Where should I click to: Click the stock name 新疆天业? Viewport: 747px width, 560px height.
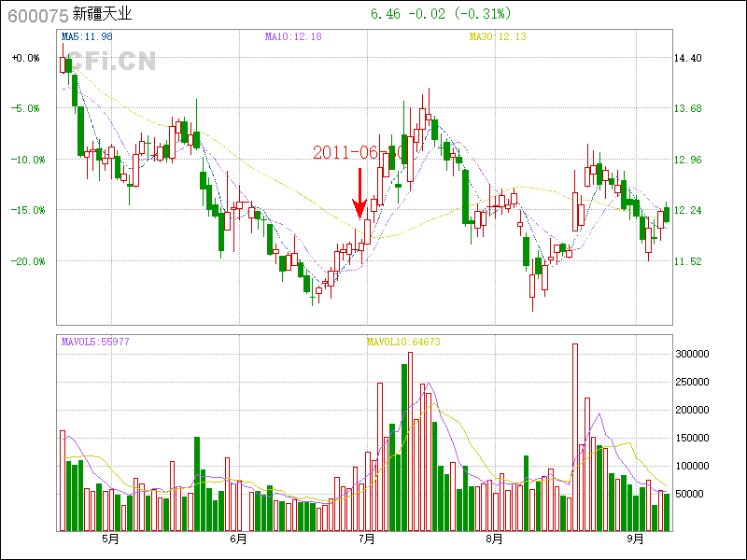coord(102,14)
